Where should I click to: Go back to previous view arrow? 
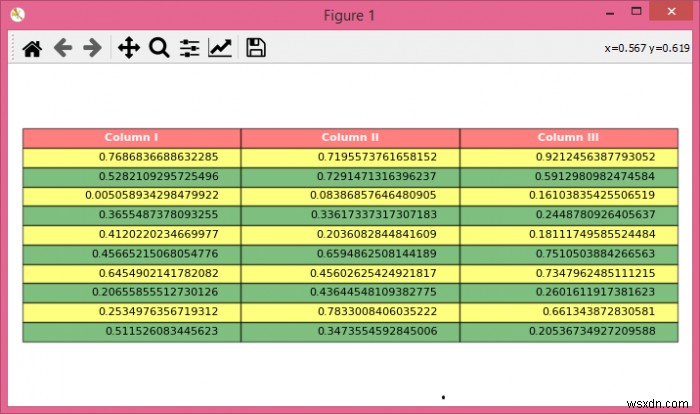63,48
